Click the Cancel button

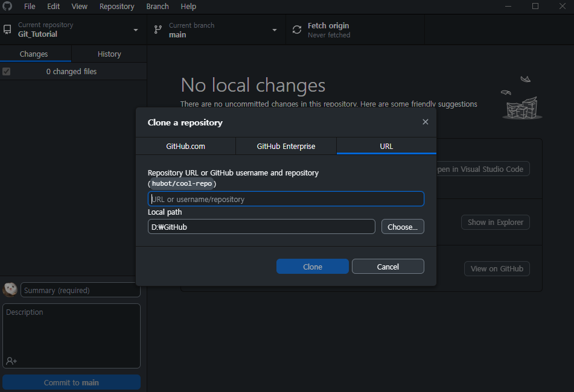(x=387, y=266)
